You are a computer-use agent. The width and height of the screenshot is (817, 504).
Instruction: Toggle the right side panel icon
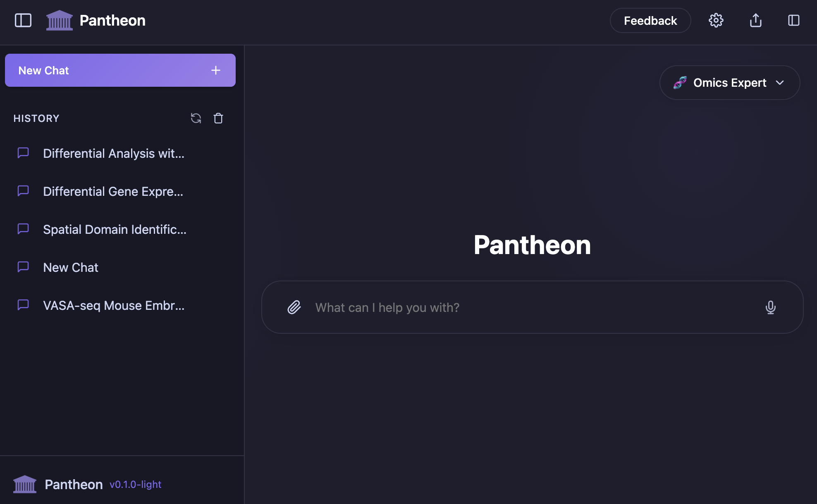793,20
